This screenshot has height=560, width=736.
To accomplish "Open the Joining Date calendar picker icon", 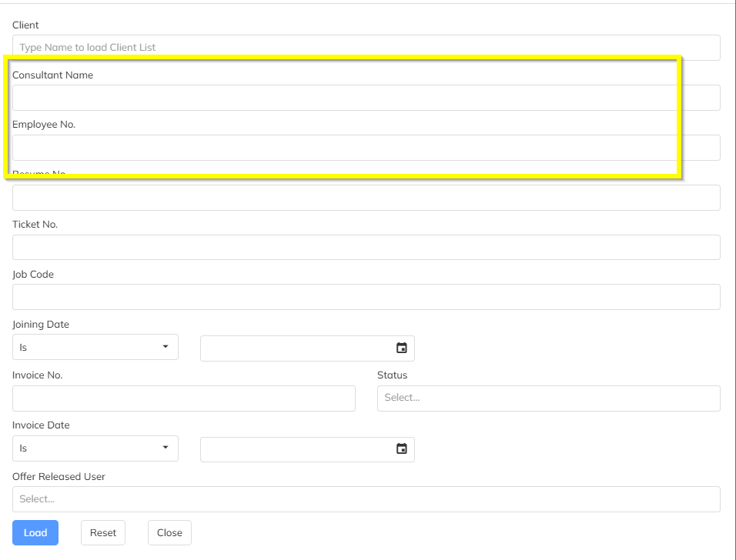I will tap(401, 348).
